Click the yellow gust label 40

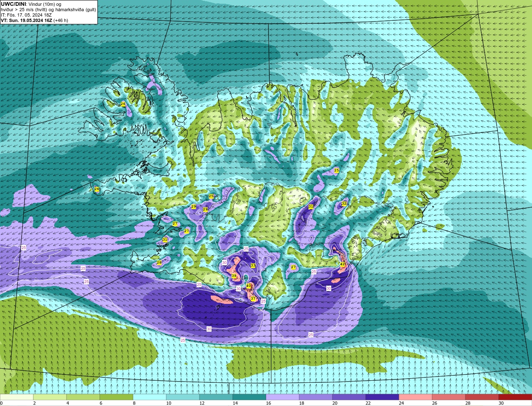pos(249,286)
